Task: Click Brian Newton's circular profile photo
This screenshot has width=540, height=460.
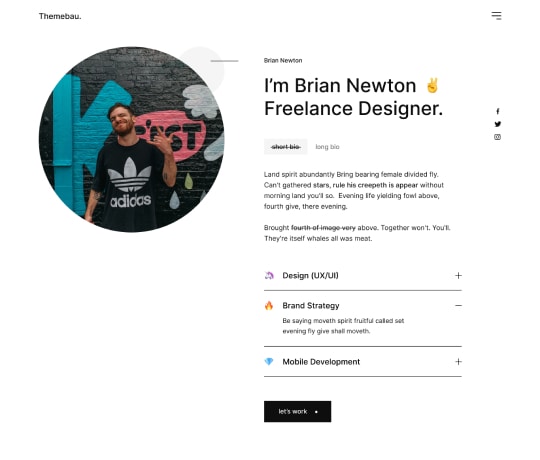Action: [132, 139]
